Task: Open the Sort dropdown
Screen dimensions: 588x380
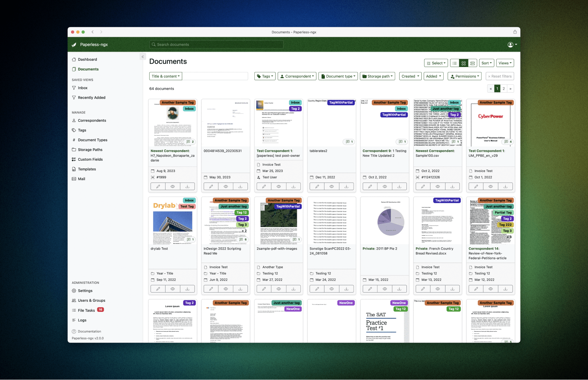Action: click(487, 63)
